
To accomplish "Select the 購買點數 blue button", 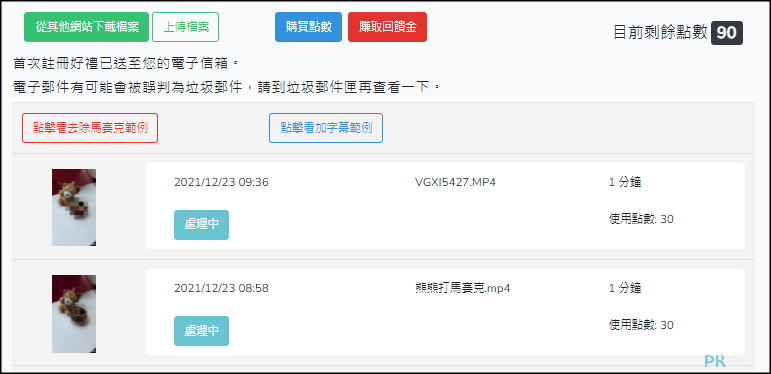I will (x=308, y=27).
